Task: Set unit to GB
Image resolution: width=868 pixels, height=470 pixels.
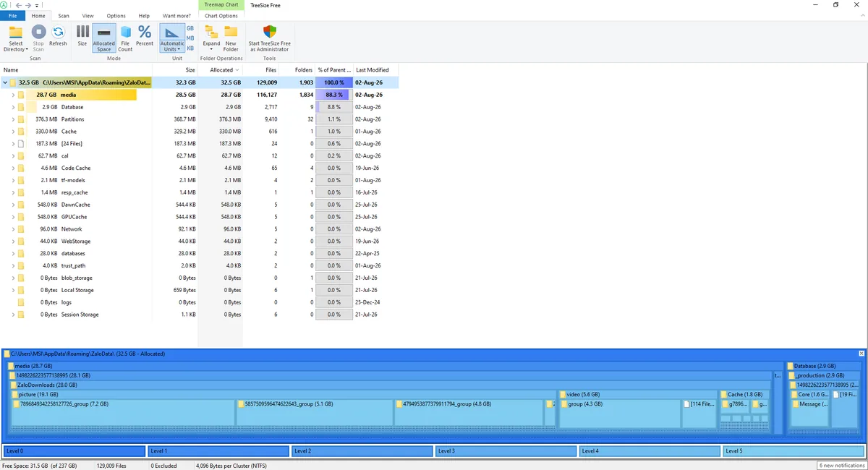Action: 190,27
